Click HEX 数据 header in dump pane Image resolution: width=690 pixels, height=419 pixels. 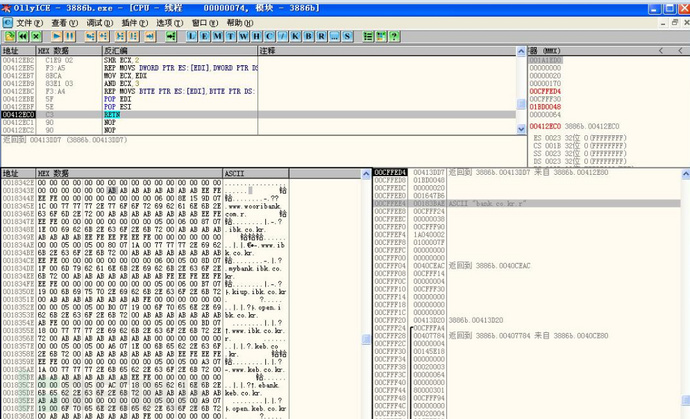coord(129,173)
